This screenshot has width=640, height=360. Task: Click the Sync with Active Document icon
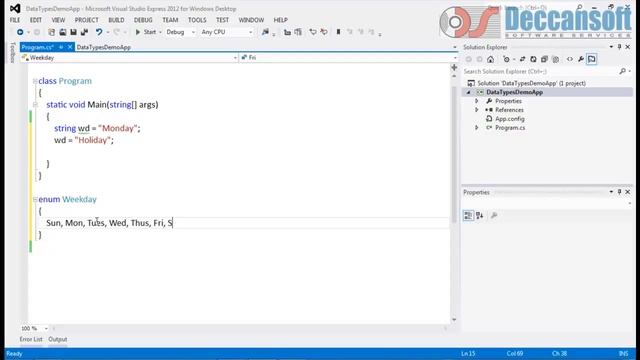(x=522, y=59)
